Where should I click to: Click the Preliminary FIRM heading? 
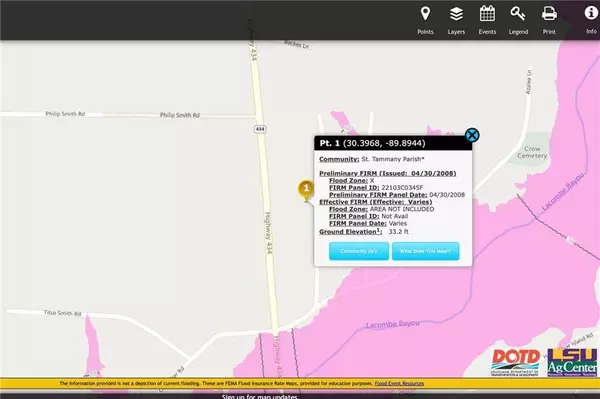coord(388,173)
